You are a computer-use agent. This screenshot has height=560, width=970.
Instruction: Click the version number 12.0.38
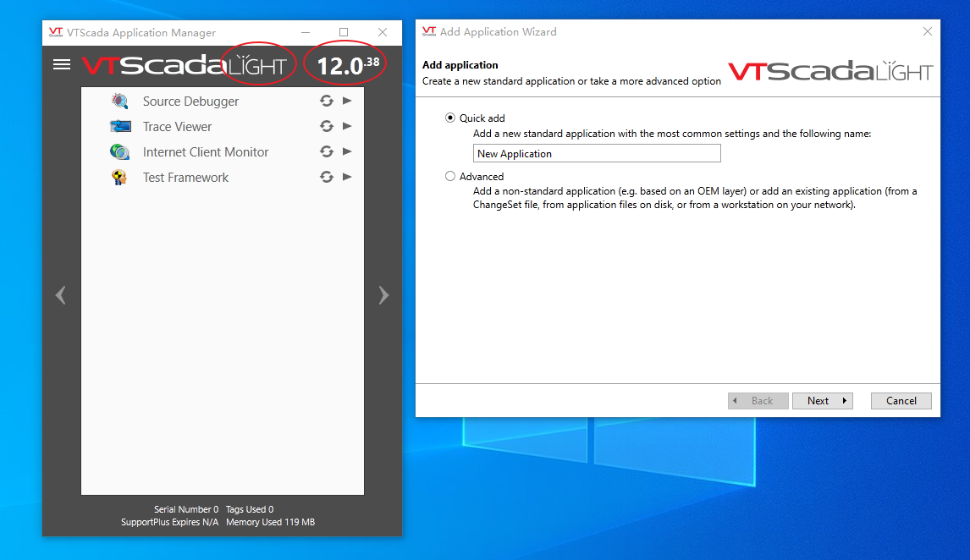[x=348, y=65]
